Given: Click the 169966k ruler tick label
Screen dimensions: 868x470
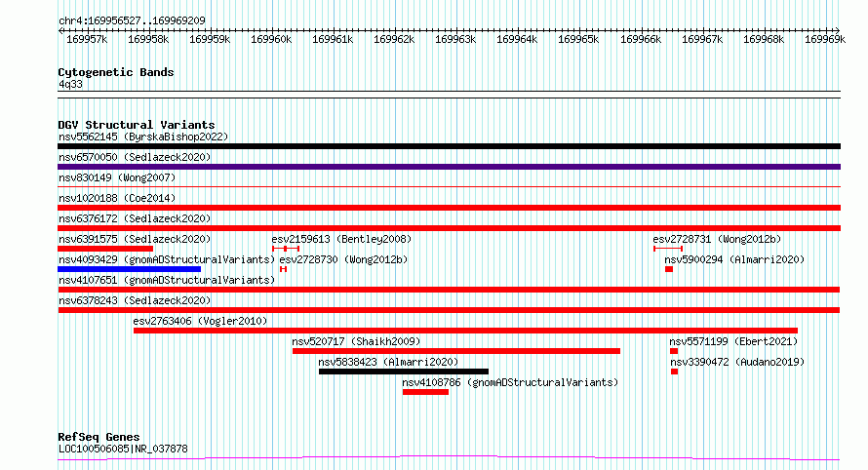Looking at the screenshot, I should (x=641, y=40).
